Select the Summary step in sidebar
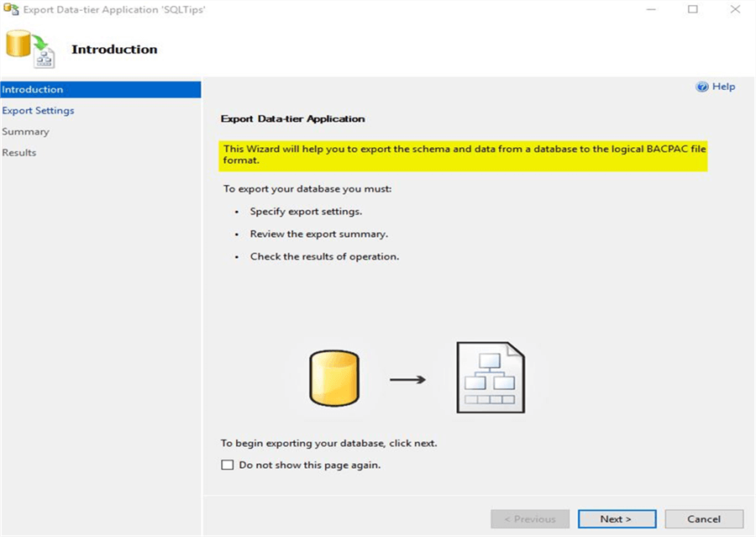 click(x=25, y=132)
